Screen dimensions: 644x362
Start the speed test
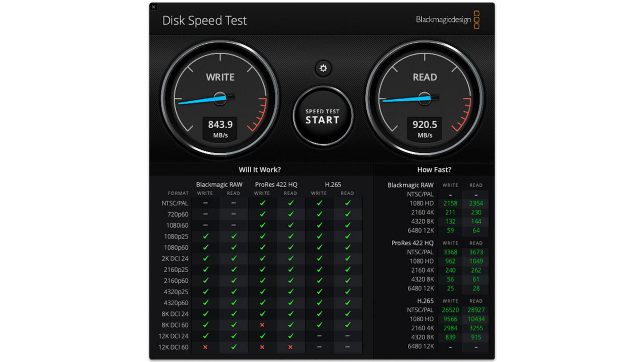tap(322, 116)
